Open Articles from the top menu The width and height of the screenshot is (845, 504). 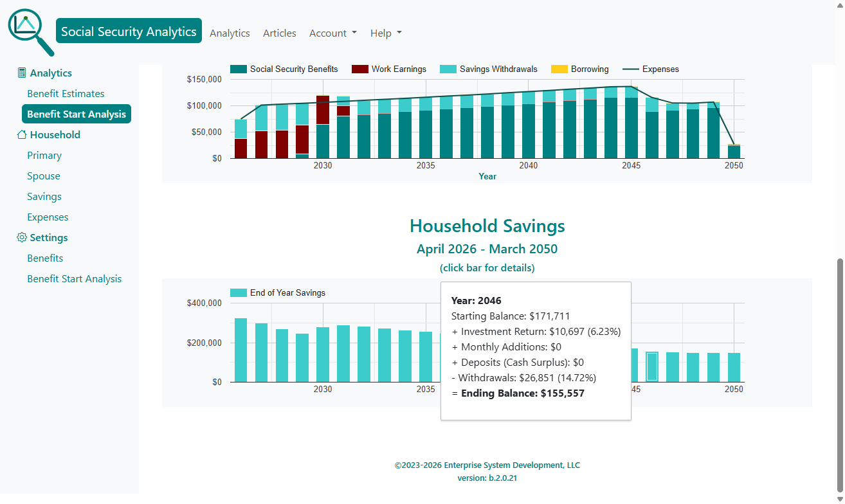point(279,33)
